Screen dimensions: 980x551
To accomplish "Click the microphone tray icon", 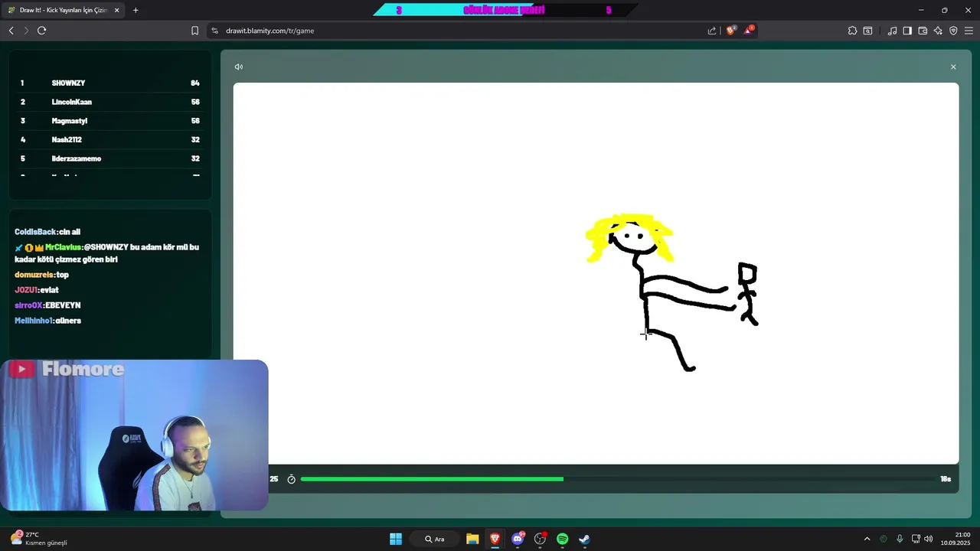I will [x=900, y=539].
